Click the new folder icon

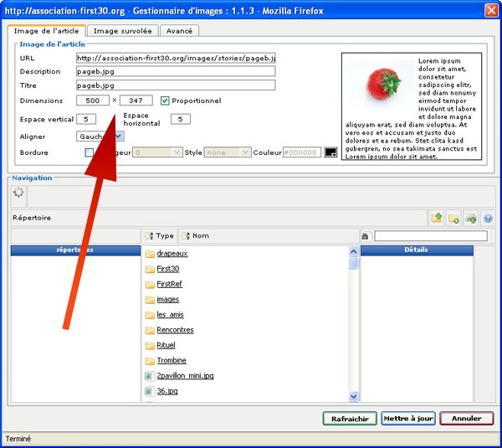coord(453,218)
